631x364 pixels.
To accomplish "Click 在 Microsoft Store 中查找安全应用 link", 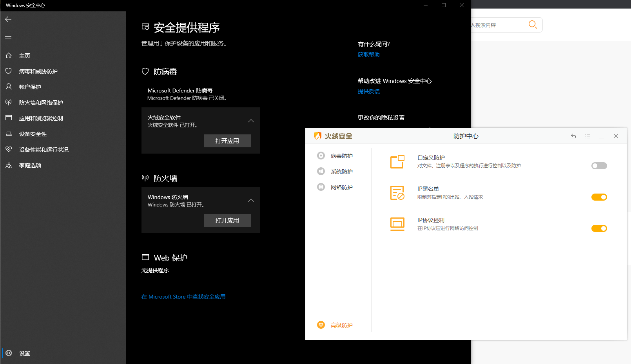I will tap(183, 297).
